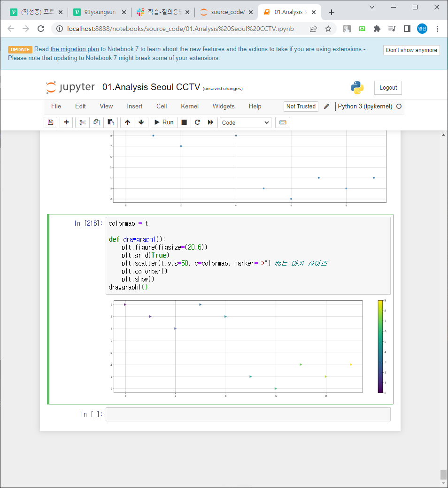Viewport: 448px width, 488px height.
Task: Toggle the browser side panel icon
Action: (x=407, y=29)
